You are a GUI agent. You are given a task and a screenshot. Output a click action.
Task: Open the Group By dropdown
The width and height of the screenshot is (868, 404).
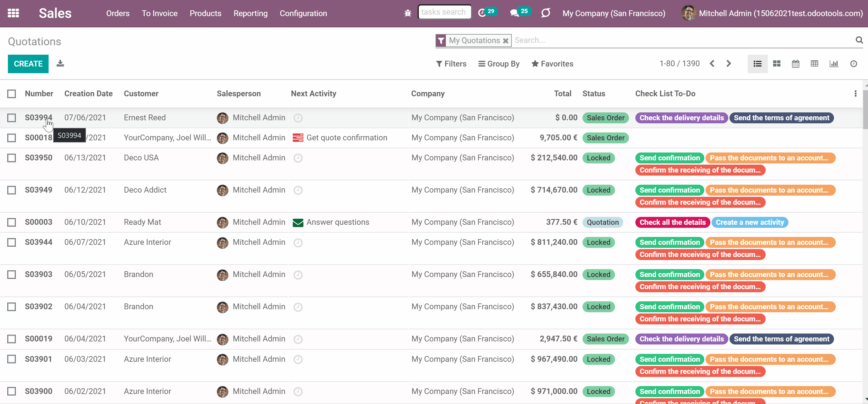[x=499, y=64]
